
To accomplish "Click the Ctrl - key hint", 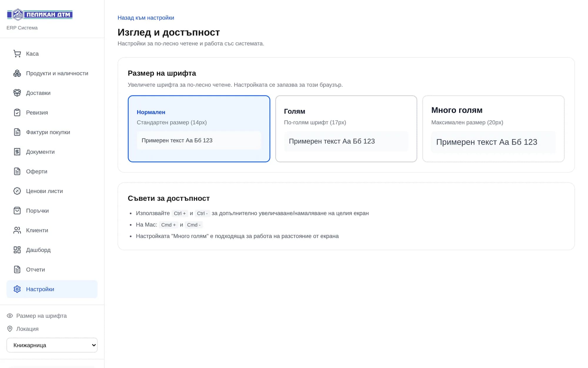I will [202, 213].
